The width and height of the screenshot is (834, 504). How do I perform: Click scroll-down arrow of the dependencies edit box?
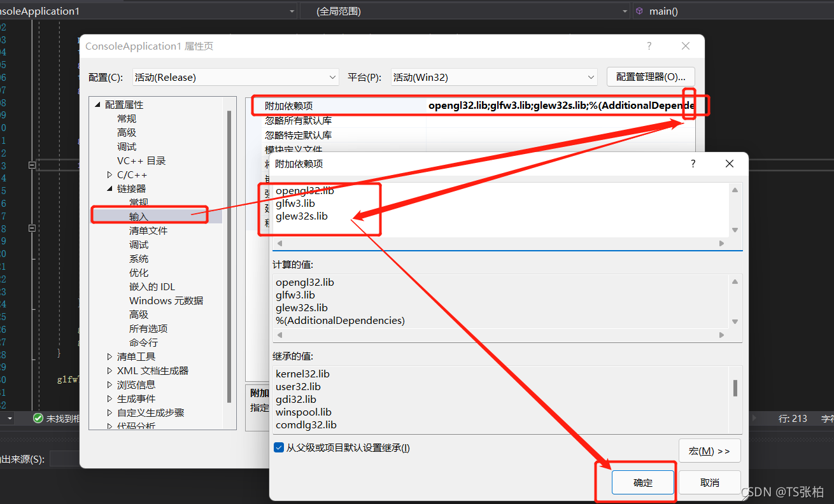[735, 230]
